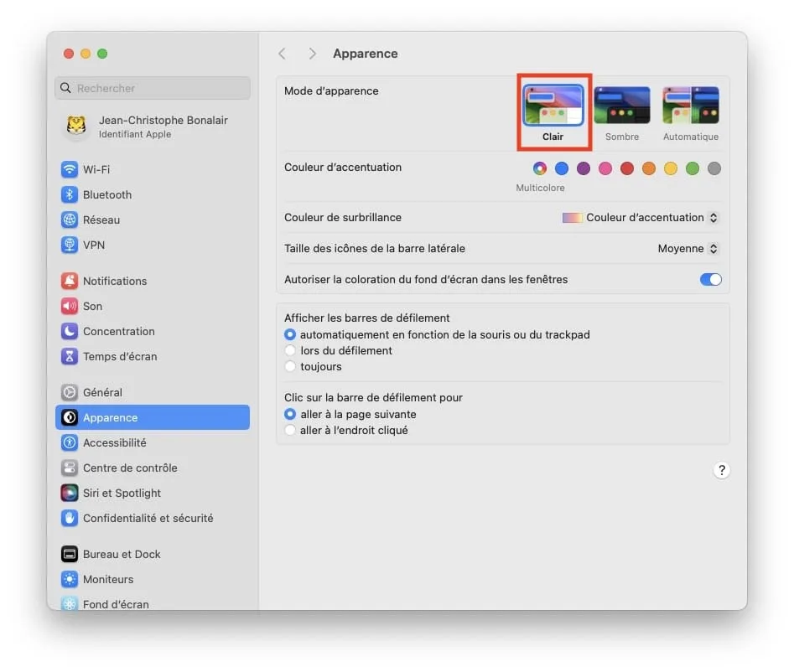Open sidebar icon size Moyenne dropdown
Image resolution: width=794 pixels, height=672 pixels.
click(x=688, y=249)
